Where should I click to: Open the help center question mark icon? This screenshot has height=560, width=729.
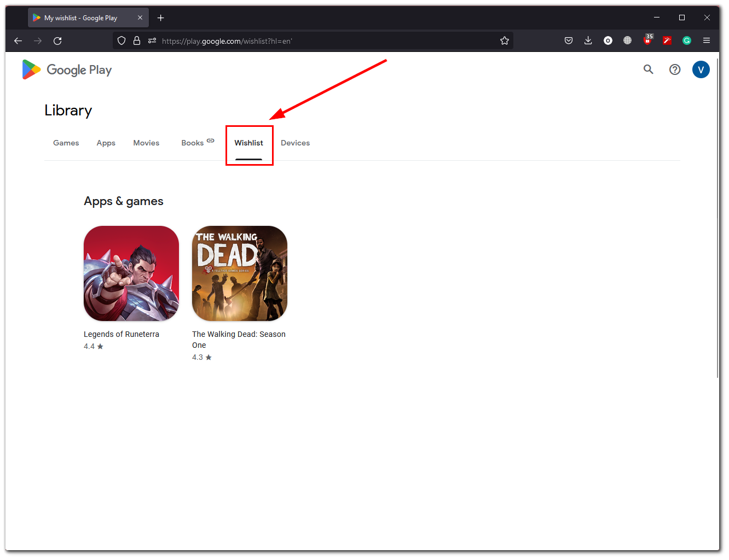(675, 69)
